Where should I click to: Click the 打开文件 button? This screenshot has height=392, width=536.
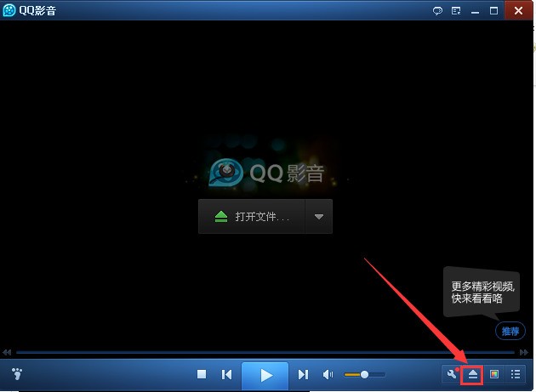click(252, 217)
